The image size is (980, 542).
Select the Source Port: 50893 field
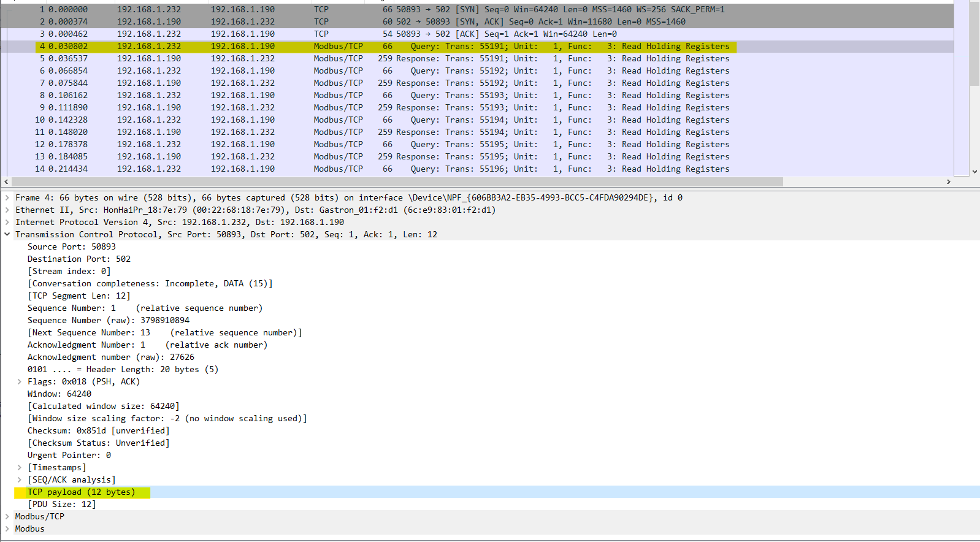tap(72, 246)
